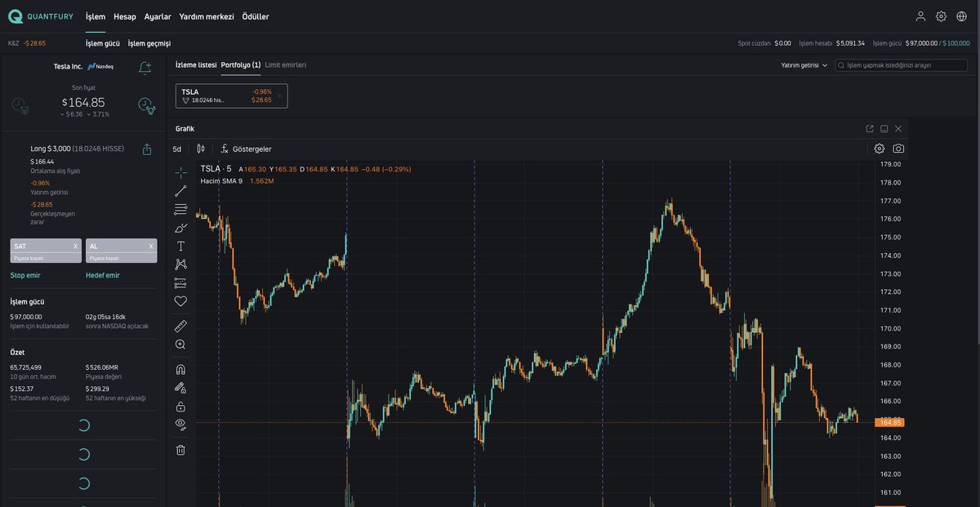
Task: Toggle hide all drawings eye icon
Action: pos(180,425)
